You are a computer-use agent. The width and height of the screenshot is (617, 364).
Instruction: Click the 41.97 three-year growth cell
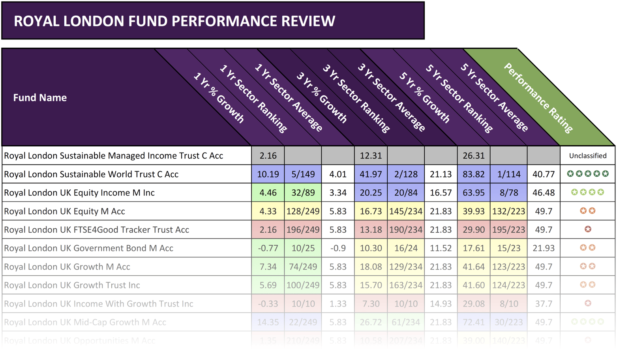(x=371, y=174)
